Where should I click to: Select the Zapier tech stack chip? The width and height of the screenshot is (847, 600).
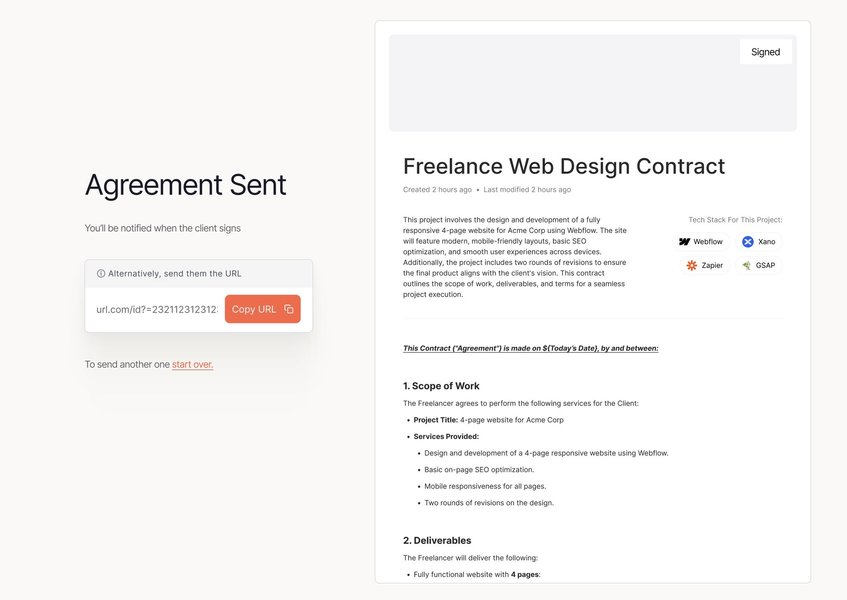tap(704, 265)
